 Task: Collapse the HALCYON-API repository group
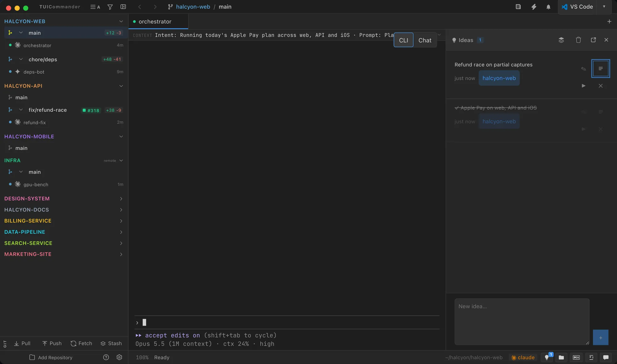[121, 86]
